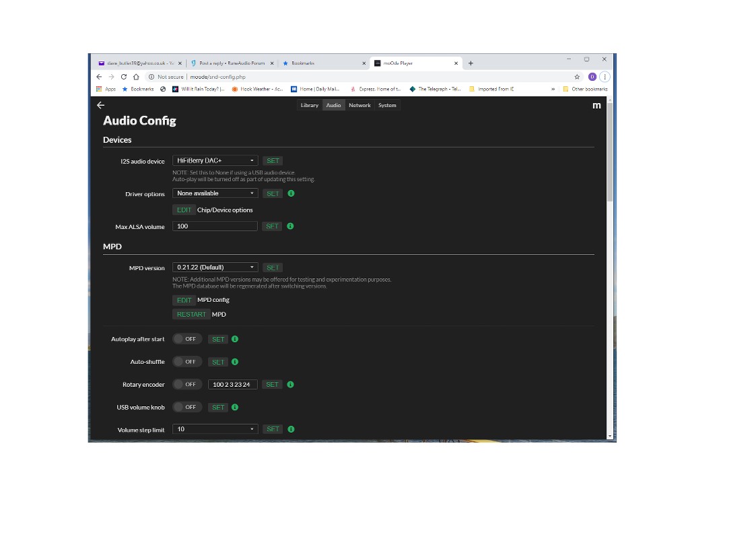Image resolution: width=756 pixels, height=535 pixels.
Task: Click EDIT for MPD config
Action: pyautogui.click(x=184, y=300)
